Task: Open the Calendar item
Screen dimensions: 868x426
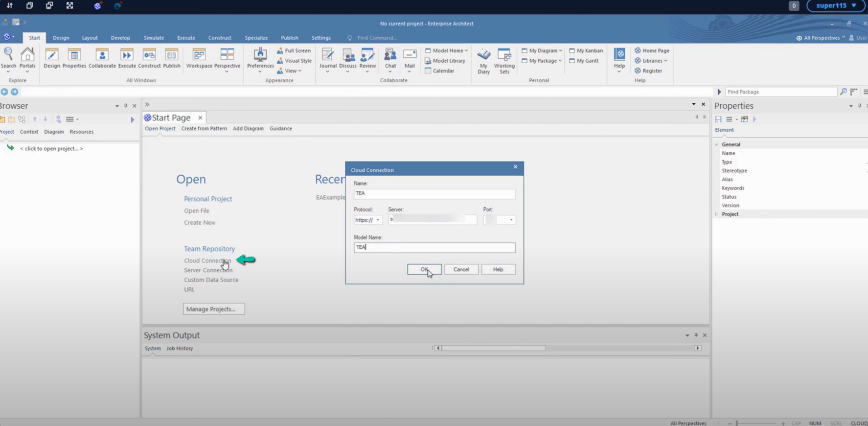Action: (439, 71)
